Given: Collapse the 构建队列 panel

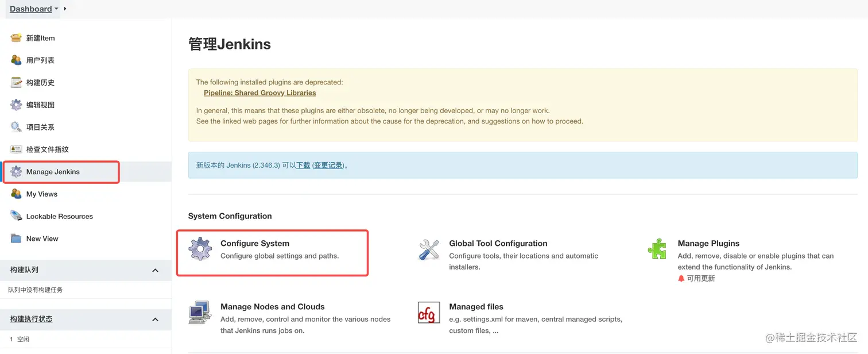Looking at the screenshot, I should 155,270.
